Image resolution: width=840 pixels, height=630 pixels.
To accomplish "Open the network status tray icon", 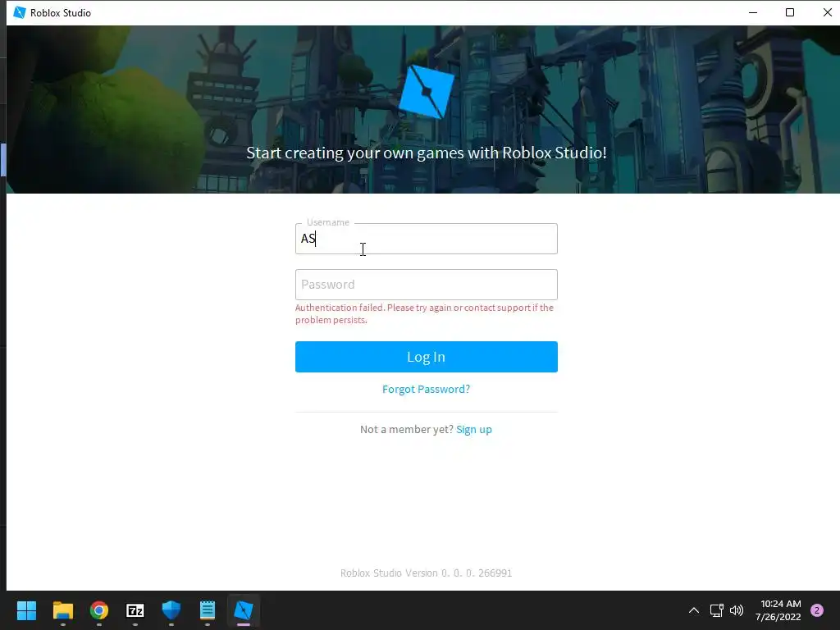I will point(716,610).
